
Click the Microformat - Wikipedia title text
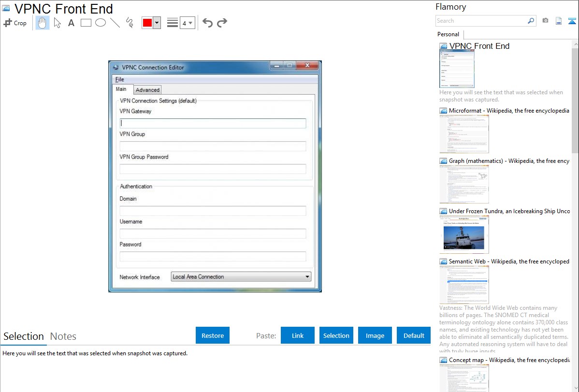[x=509, y=111]
